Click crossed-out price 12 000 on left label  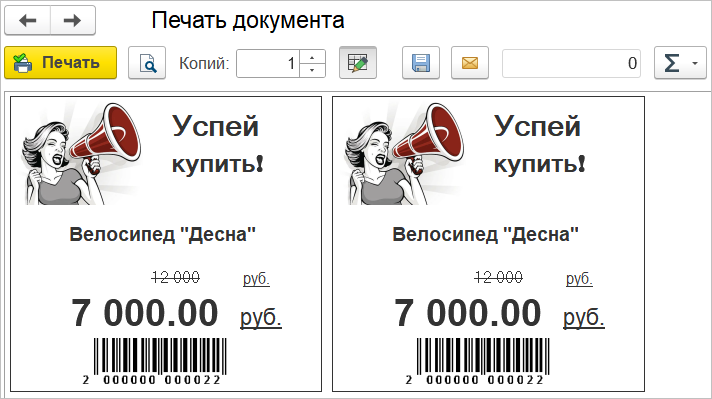tap(175, 277)
